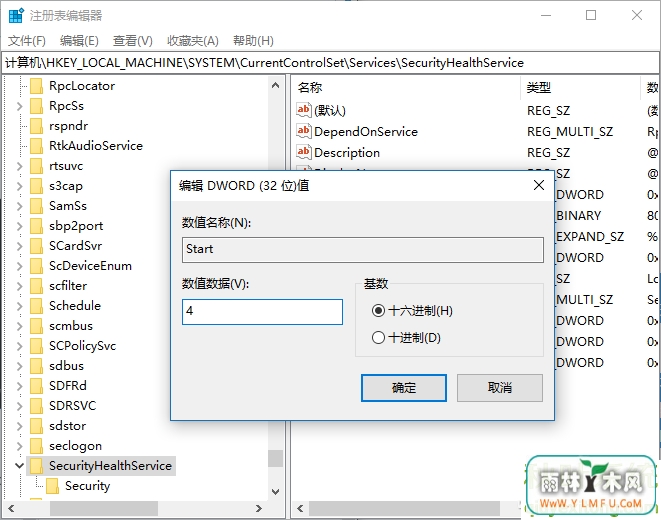Click the (默认) string value icon

point(304,110)
